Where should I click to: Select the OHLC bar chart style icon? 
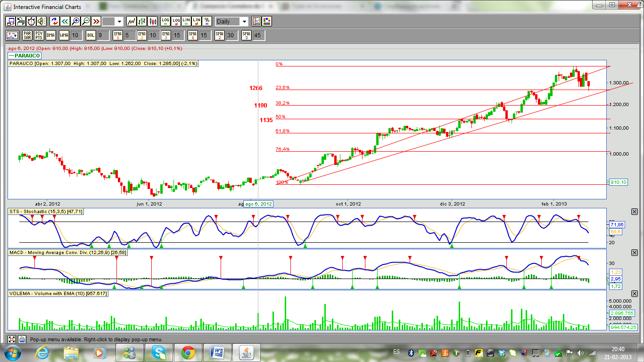pyautogui.click(x=142, y=21)
